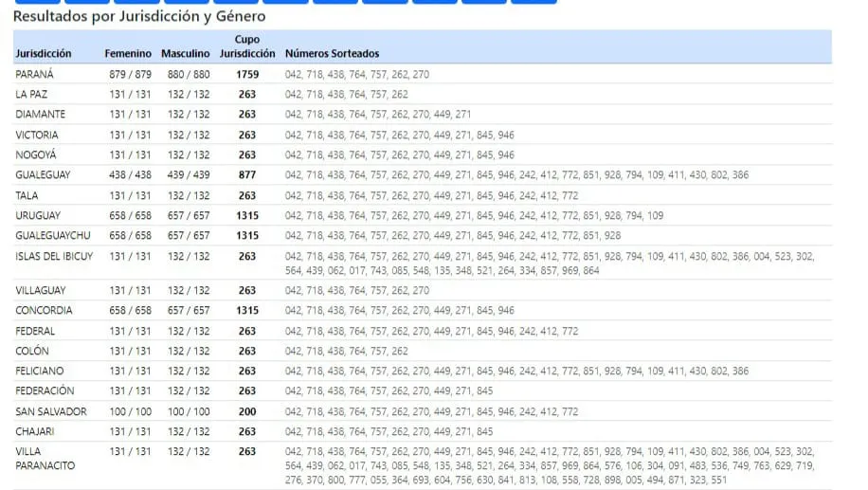Click the Jurisdicción column header
868x490 pixels.
point(44,54)
